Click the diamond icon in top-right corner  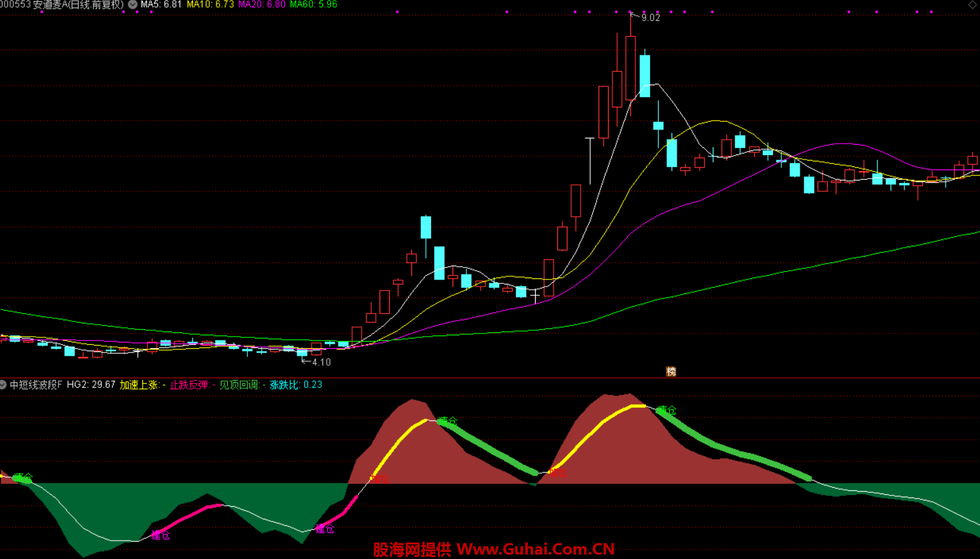pos(972,4)
